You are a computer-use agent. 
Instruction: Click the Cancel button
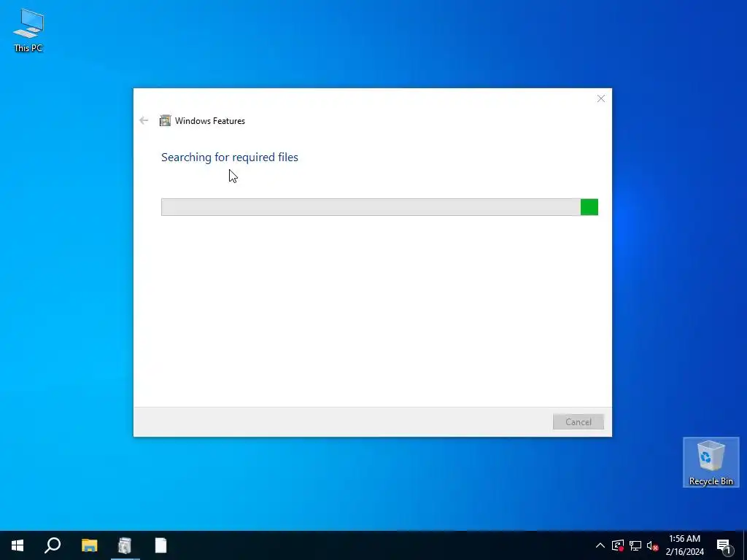pyautogui.click(x=578, y=422)
